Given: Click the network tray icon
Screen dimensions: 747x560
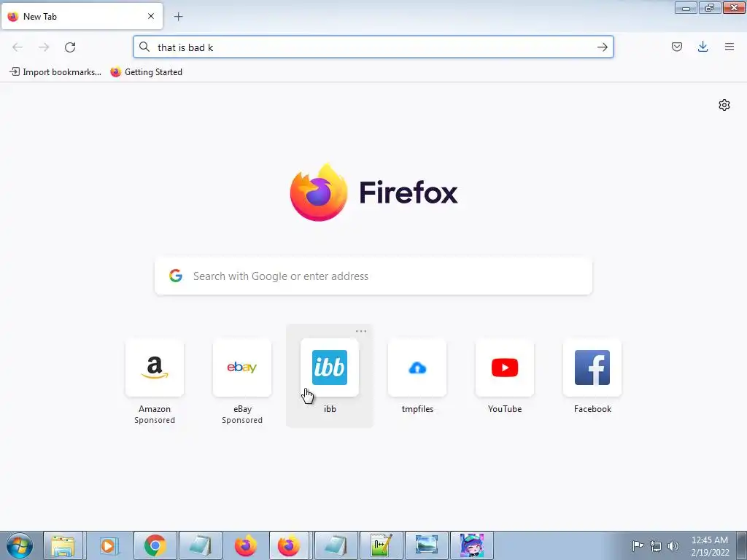Looking at the screenshot, I should click(x=656, y=546).
